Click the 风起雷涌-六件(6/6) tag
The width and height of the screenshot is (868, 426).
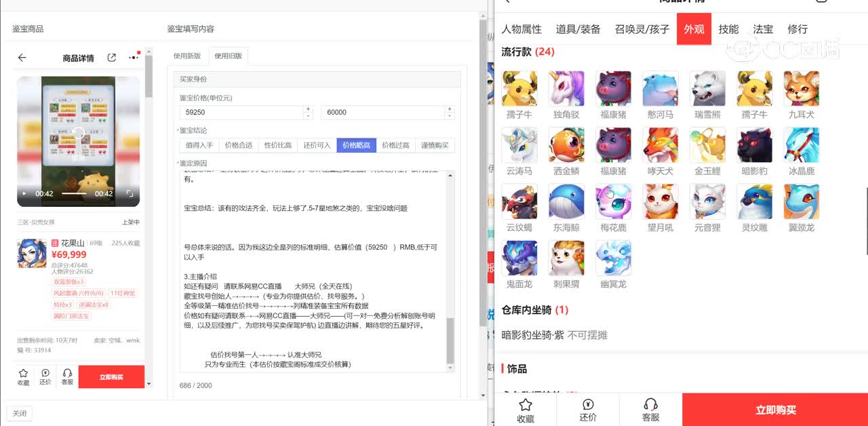(79, 293)
